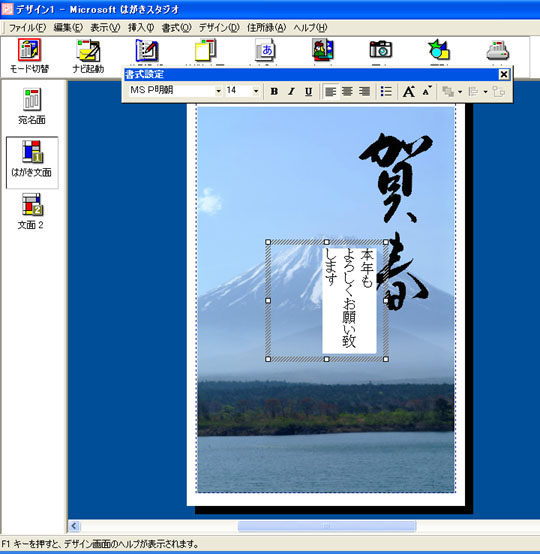Click the printer icon in toolbar

[498, 50]
